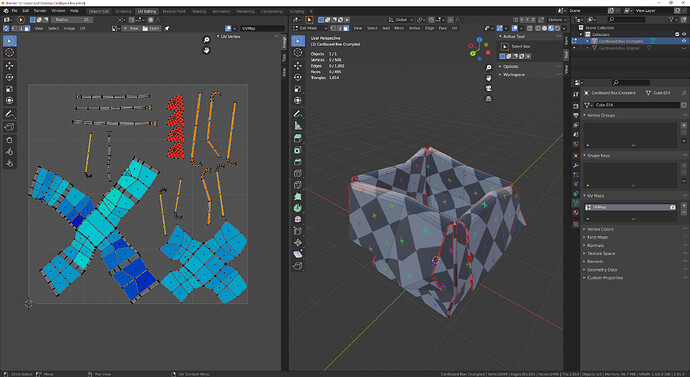690x377 pixels.
Task: Open the Material properties tab icon
Action: [x=576, y=213]
